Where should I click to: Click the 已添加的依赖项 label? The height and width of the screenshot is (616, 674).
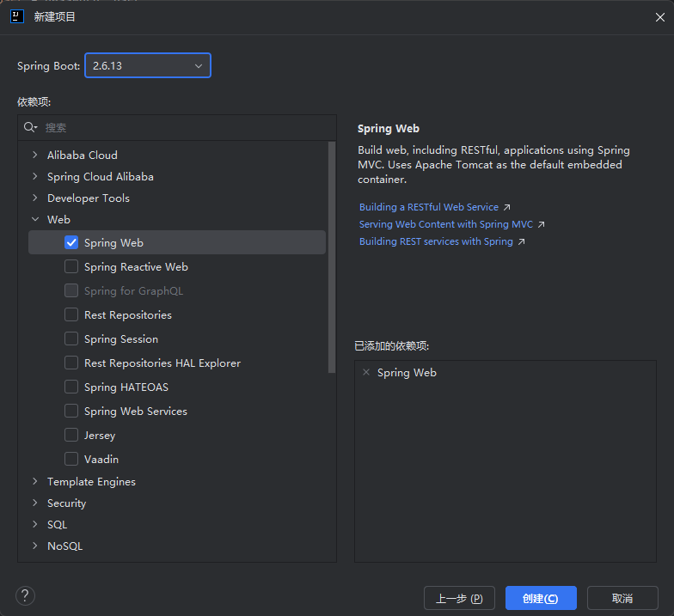pyautogui.click(x=392, y=345)
